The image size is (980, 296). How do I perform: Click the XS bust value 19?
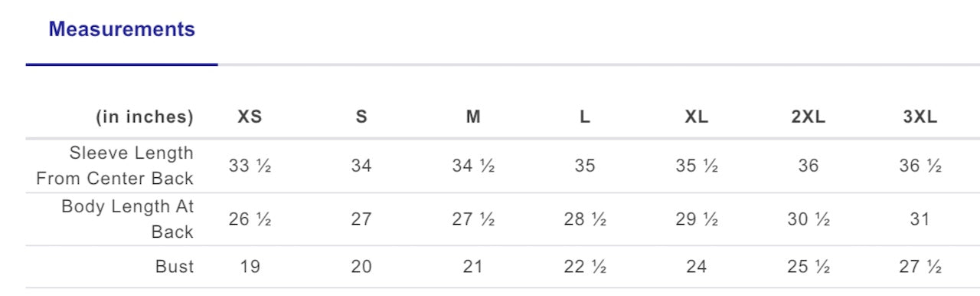click(250, 267)
